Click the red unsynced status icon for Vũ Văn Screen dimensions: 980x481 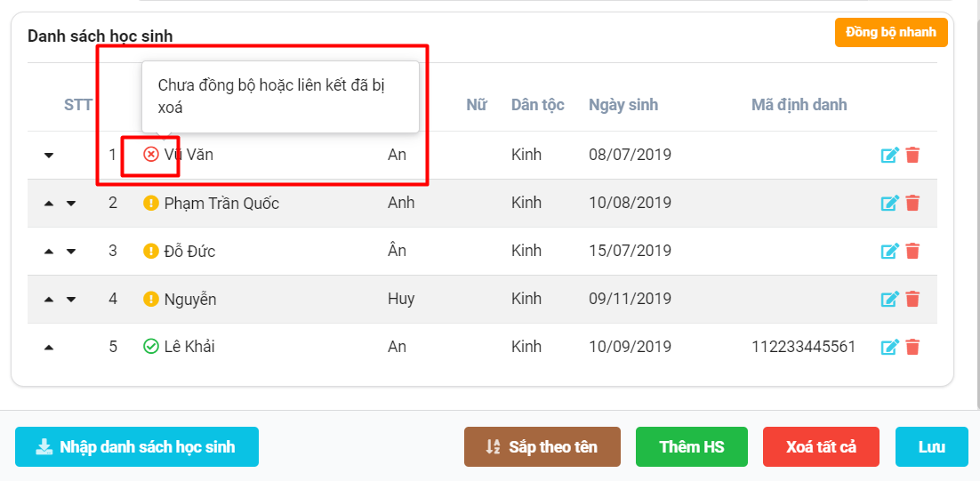(x=151, y=155)
